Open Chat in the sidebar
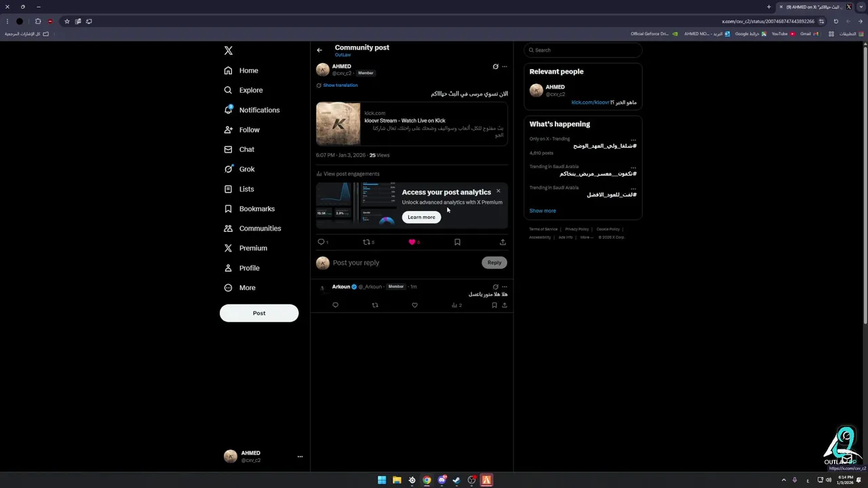 [239, 149]
